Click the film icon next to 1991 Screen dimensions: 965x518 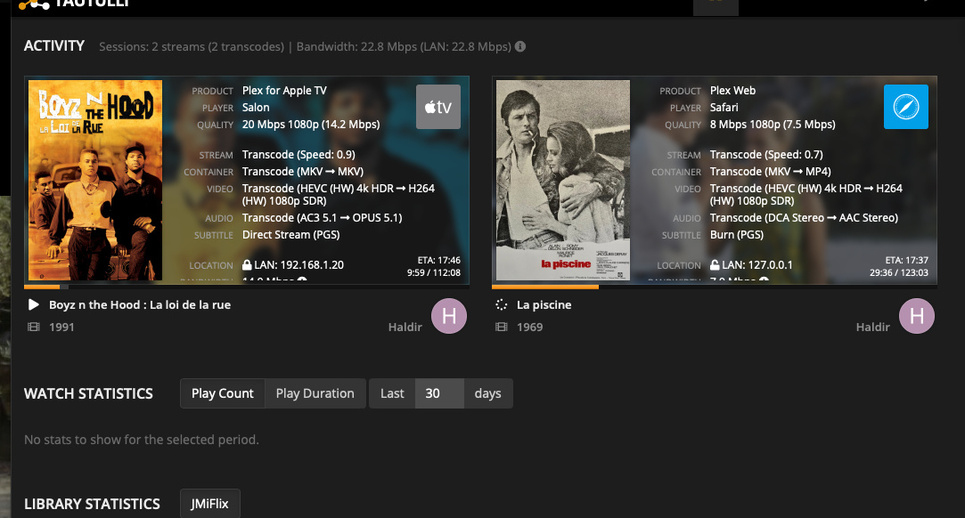[x=34, y=327]
